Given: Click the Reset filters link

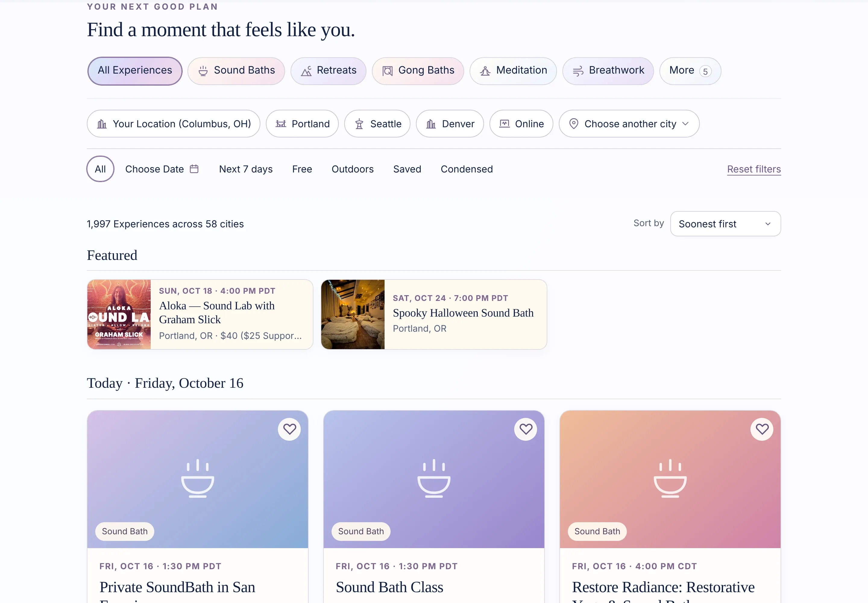Looking at the screenshot, I should point(754,169).
